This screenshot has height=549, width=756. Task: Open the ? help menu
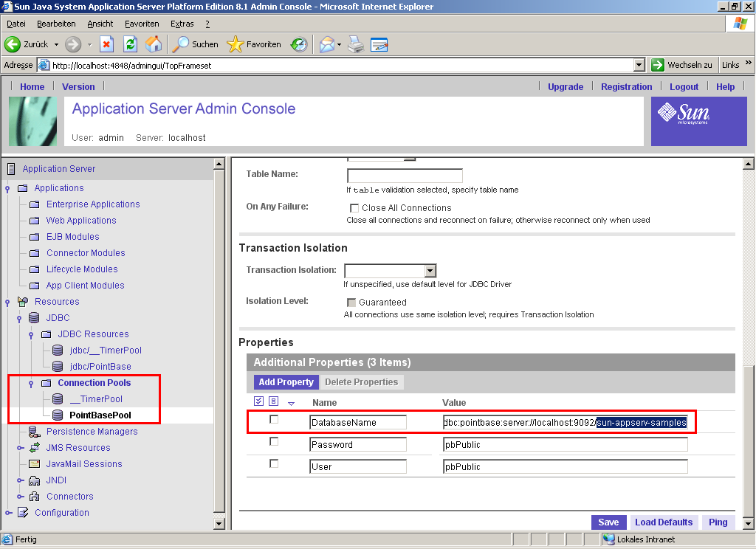[207, 24]
